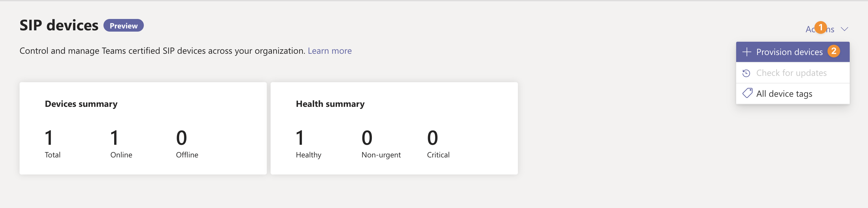The width and height of the screenshot is (868, 208).
Task: Follow the Learn more link
Action: pos(329,51)
